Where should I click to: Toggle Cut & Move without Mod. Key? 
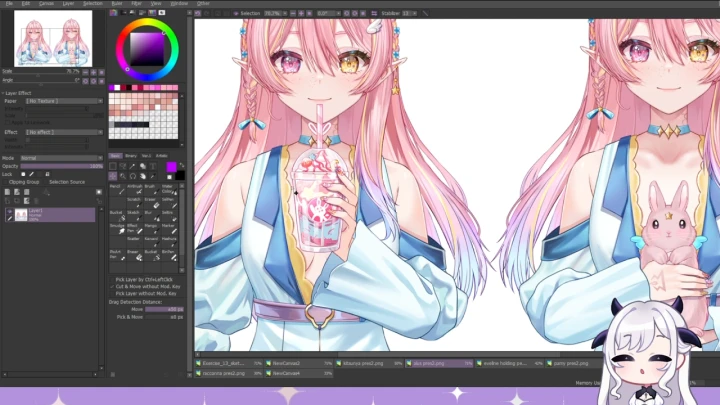145,287
